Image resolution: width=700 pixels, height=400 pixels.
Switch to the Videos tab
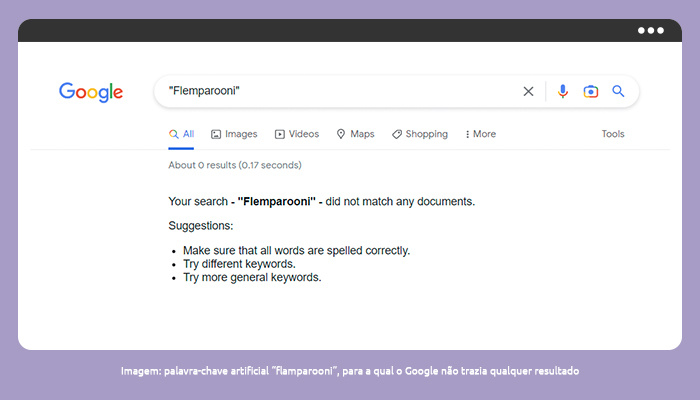click(x=297, y=134)
